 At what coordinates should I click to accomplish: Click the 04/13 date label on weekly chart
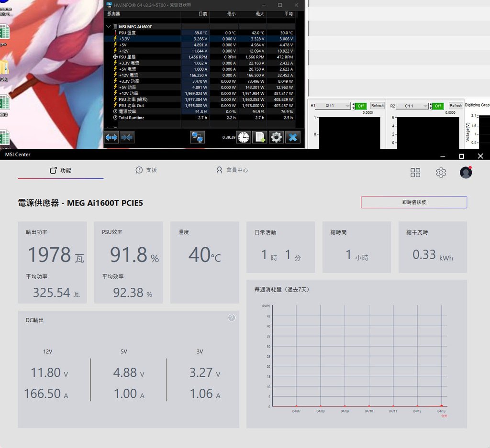pos(441,411)
